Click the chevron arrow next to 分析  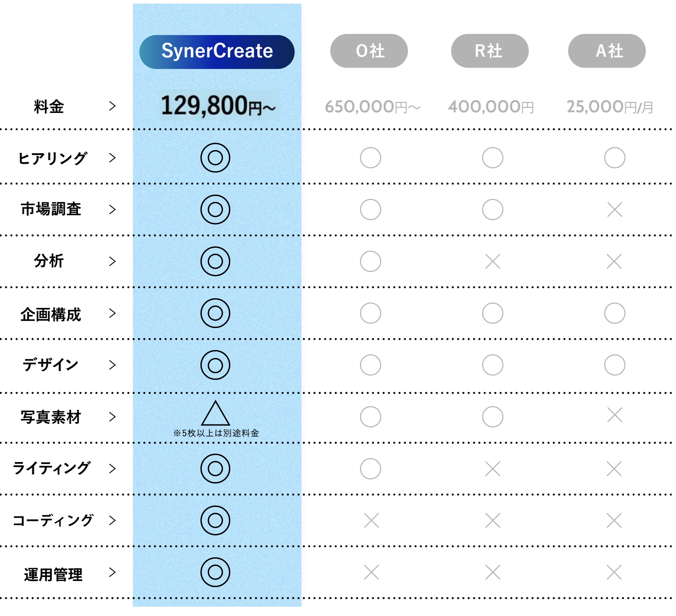112,262
